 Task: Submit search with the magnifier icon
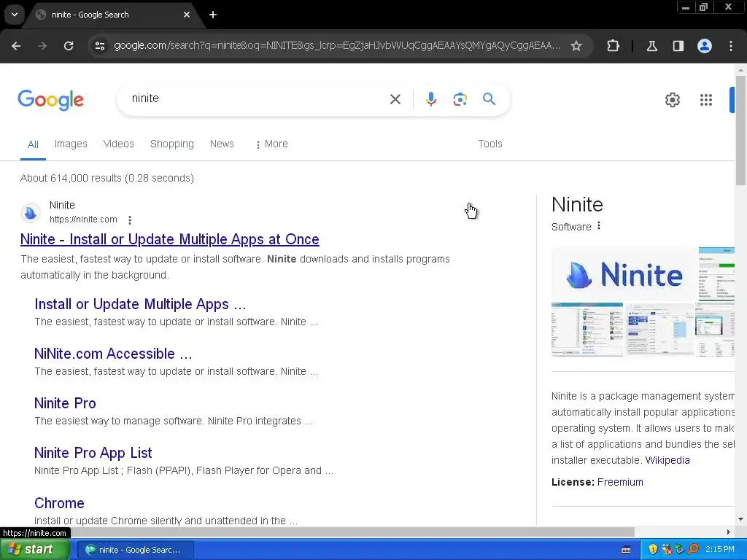489,99
